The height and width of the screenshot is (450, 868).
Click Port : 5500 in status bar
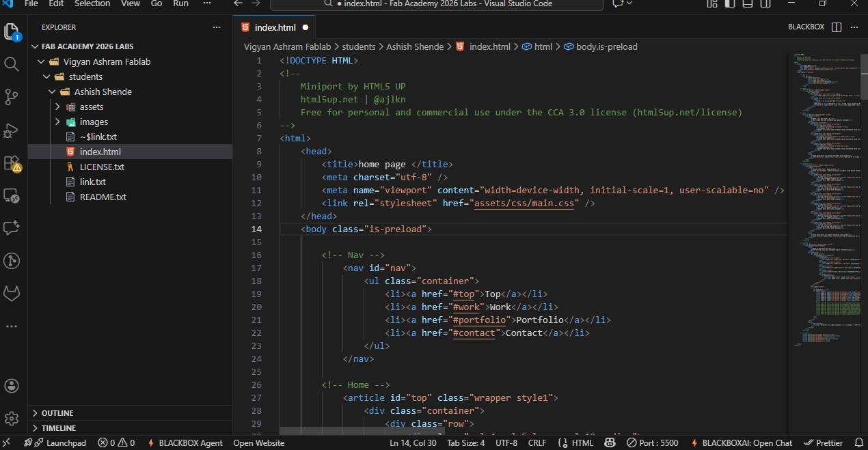(x=652, y=442)
